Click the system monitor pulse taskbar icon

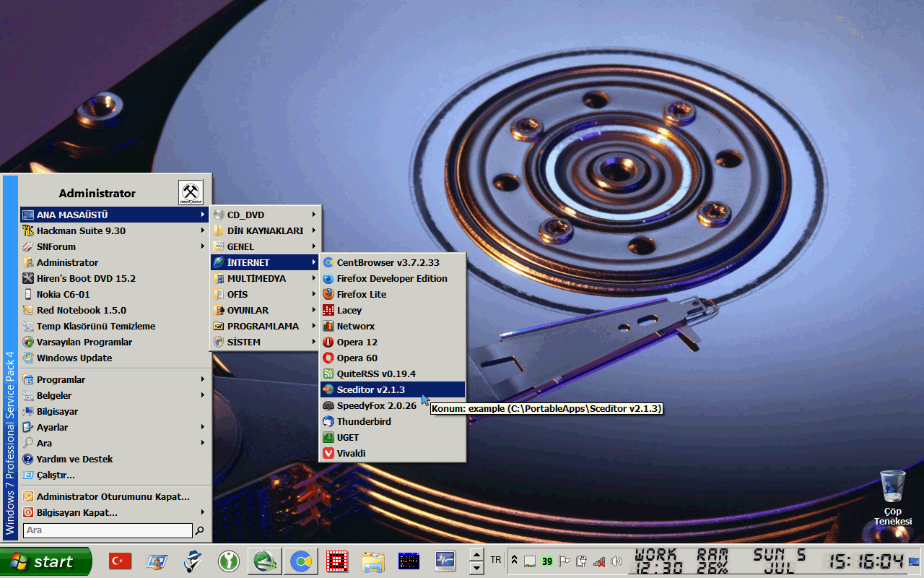click(445, 561)
